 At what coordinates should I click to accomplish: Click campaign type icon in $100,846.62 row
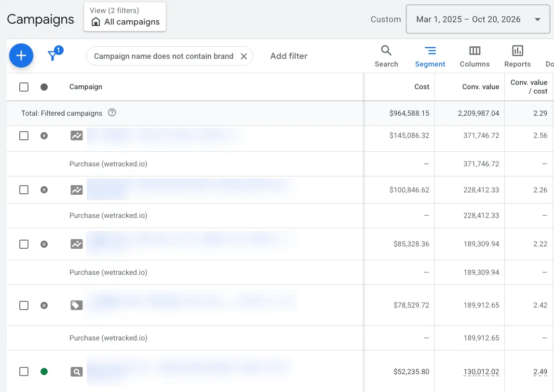77,190
